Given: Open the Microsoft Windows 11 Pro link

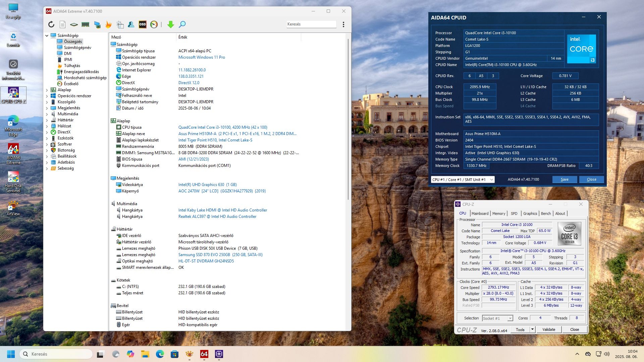Looking at the screenshot, I should 202,57.
